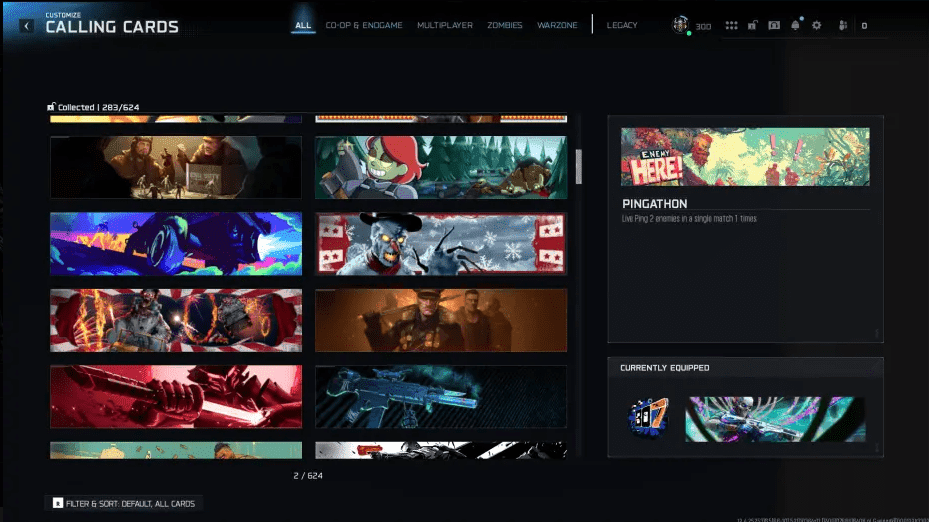The height and width of the screenshot is (522, 929).
Task: Click the calling card list scrollbar handle
Action: (578, 166)
